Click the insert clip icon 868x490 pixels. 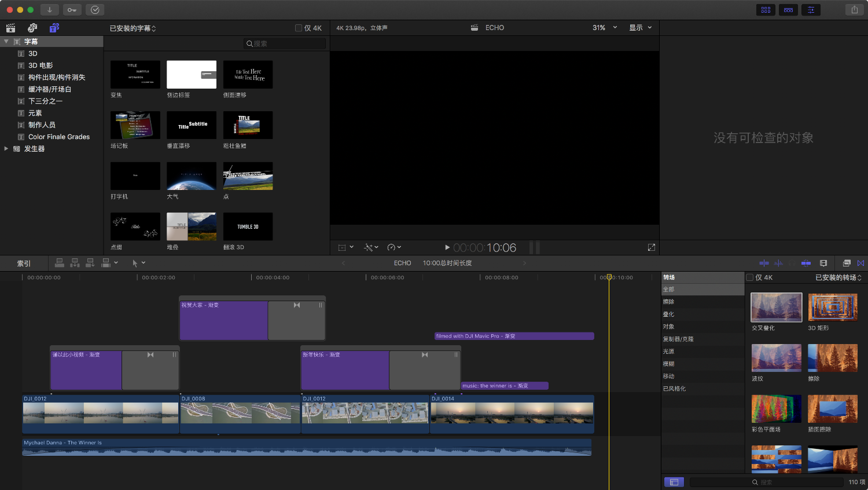[75, 263]
